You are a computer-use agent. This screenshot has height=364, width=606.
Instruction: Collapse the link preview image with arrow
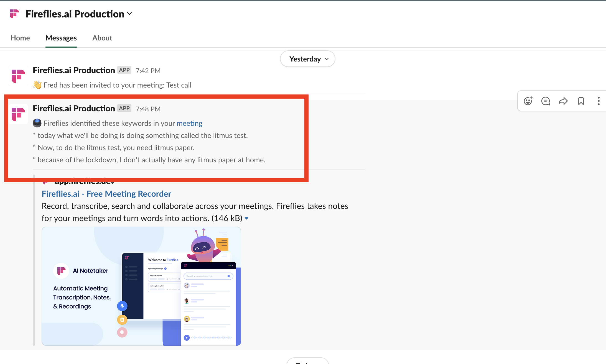[246, 219]
